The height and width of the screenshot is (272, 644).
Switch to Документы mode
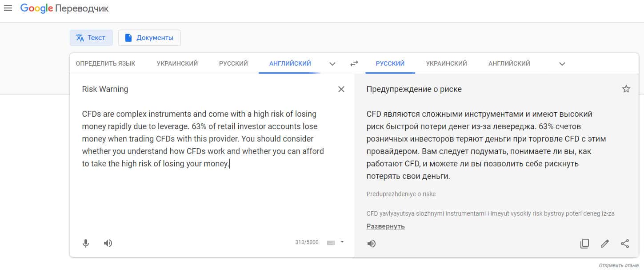(x=149, y=38)
